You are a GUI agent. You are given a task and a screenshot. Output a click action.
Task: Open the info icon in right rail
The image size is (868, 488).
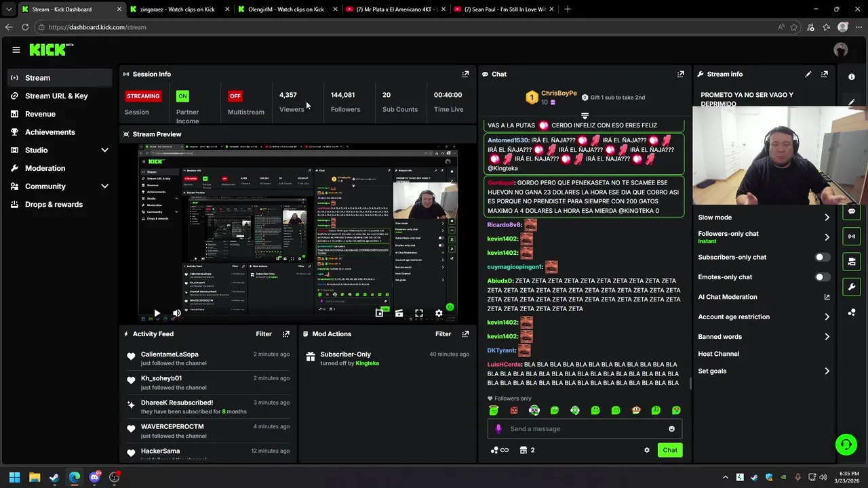pos(852,77)
